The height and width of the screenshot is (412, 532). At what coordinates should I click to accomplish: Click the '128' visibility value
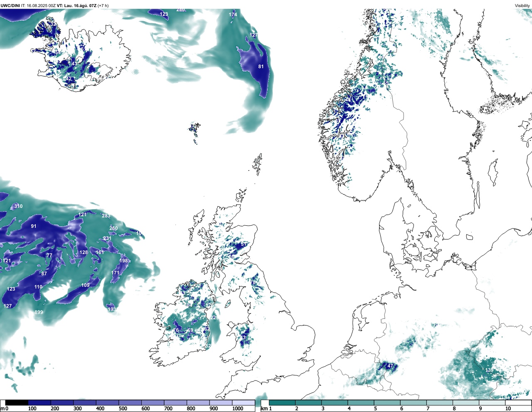click(84, 252)
